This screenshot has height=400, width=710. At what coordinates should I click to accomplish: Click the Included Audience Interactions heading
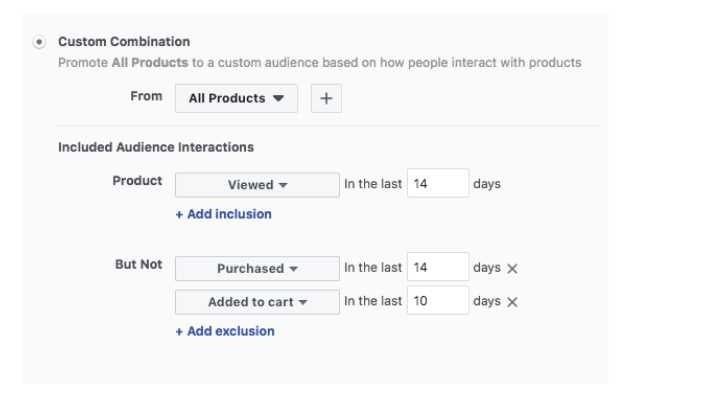156,147
